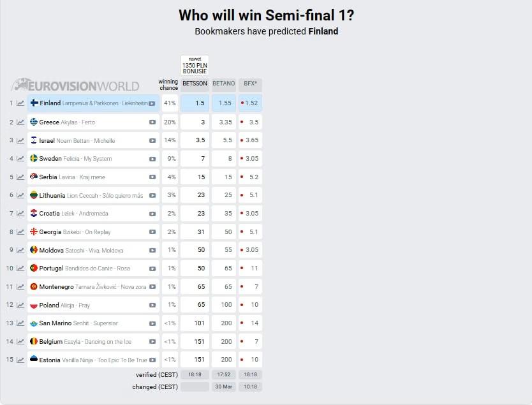Click the Finland flag icon
Viewport: 532px width, 405px height.
[34, 103]
